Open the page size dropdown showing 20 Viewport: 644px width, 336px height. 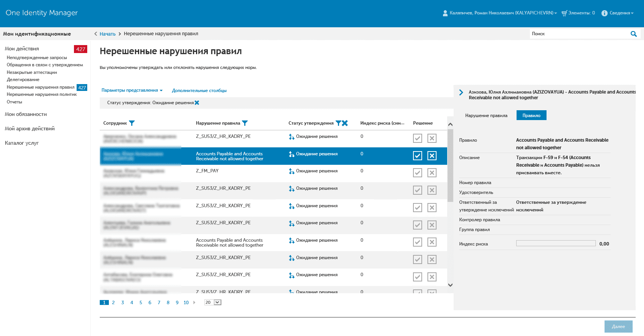tap(213, 302)
